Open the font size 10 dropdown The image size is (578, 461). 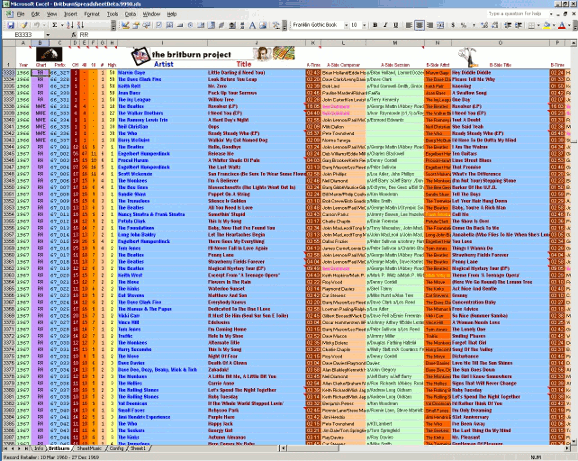tap(364, 25)
